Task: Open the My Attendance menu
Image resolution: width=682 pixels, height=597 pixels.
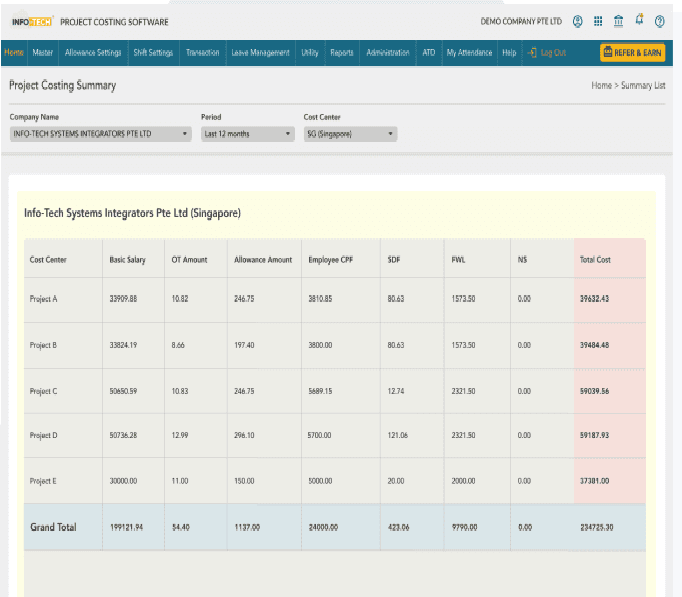Action: coord(469,53)
